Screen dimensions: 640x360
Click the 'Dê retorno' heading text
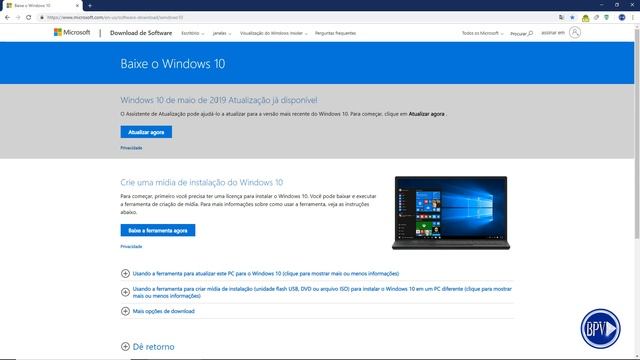pos(153,347)
